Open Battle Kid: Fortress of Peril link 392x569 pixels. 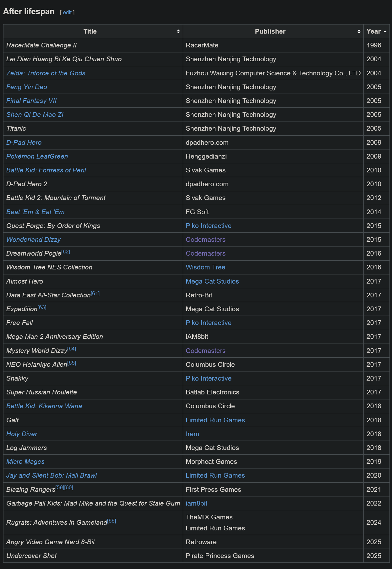[46, 170]
